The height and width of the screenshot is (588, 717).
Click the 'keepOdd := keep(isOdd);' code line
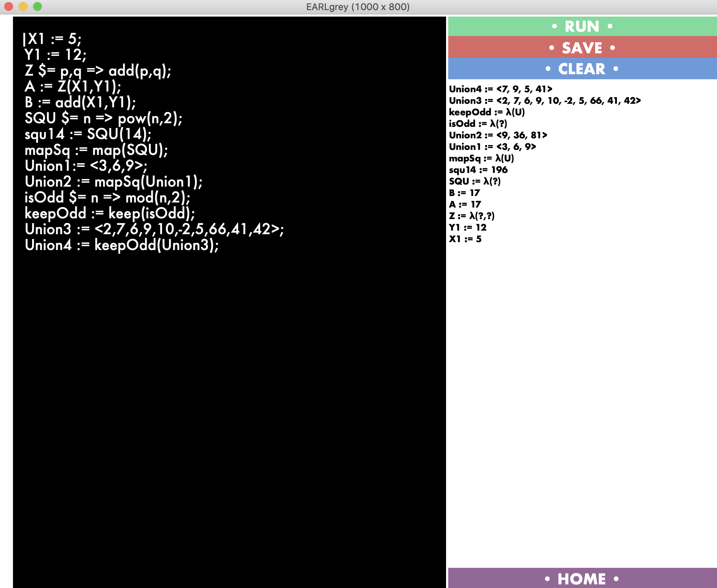pos(110,213)
